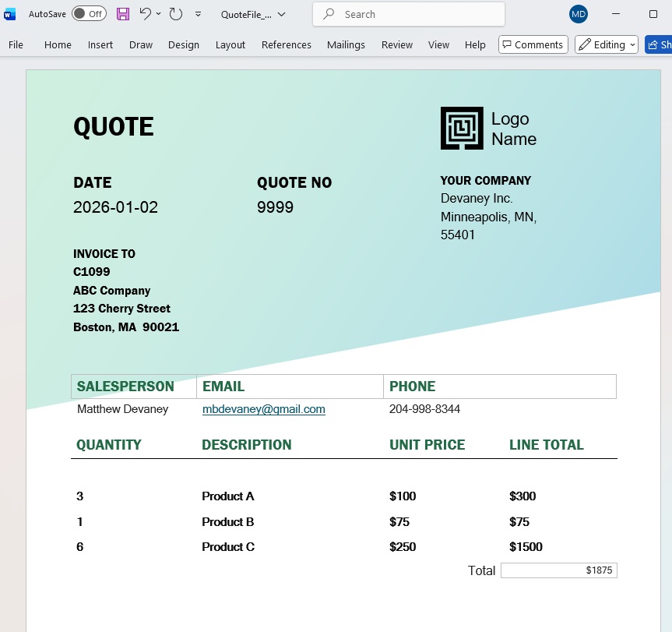Open Customize Quick Access Toolbar dropdown
This screenshot has height=632, width=672.
(x=198, y=14)
